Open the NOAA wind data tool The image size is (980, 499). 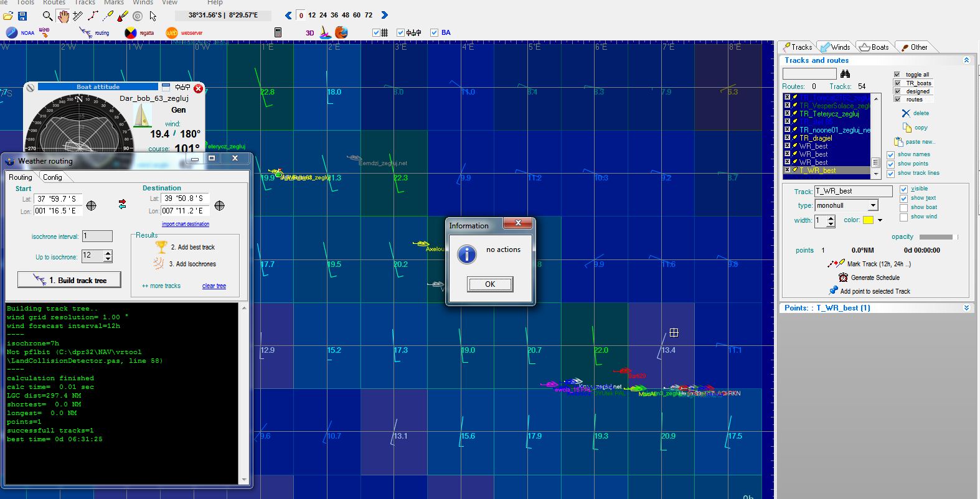[12, 32]
